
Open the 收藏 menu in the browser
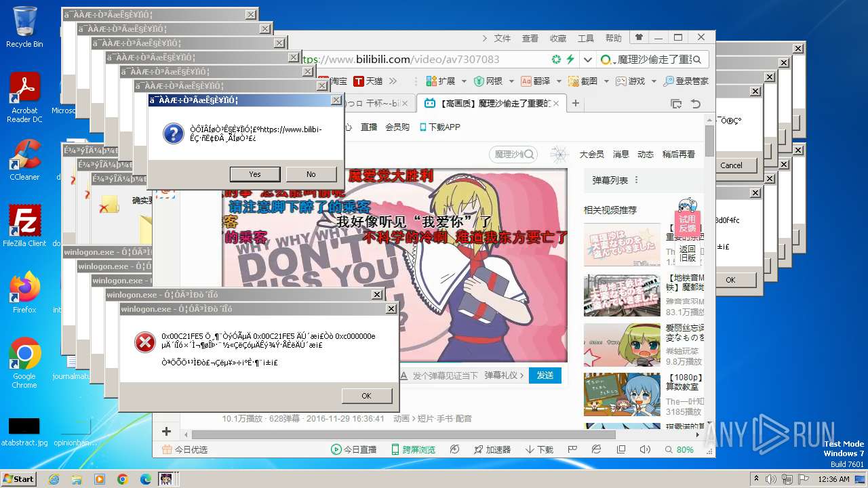(558, 39)
